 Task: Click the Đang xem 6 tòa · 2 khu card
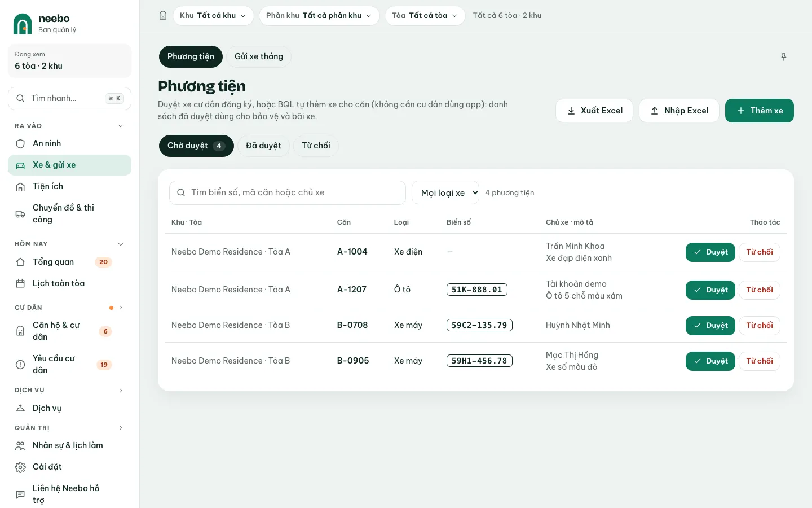point(70,61)
